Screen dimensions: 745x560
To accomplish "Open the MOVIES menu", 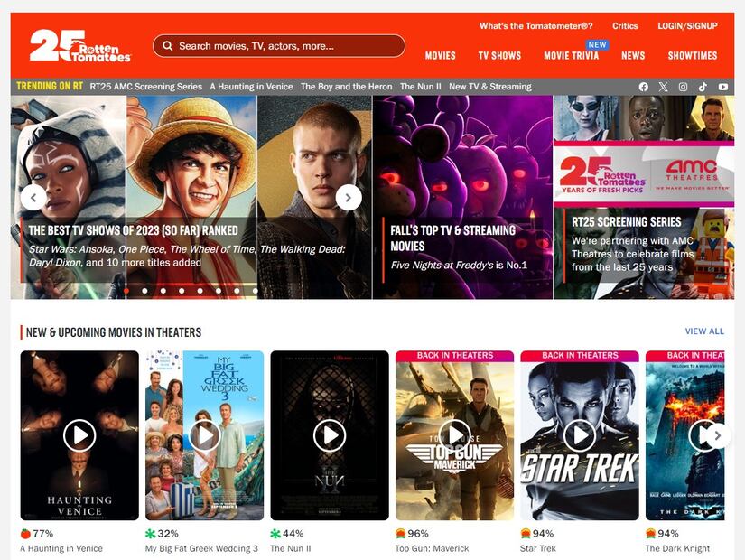I will click(x=440, y=55).
